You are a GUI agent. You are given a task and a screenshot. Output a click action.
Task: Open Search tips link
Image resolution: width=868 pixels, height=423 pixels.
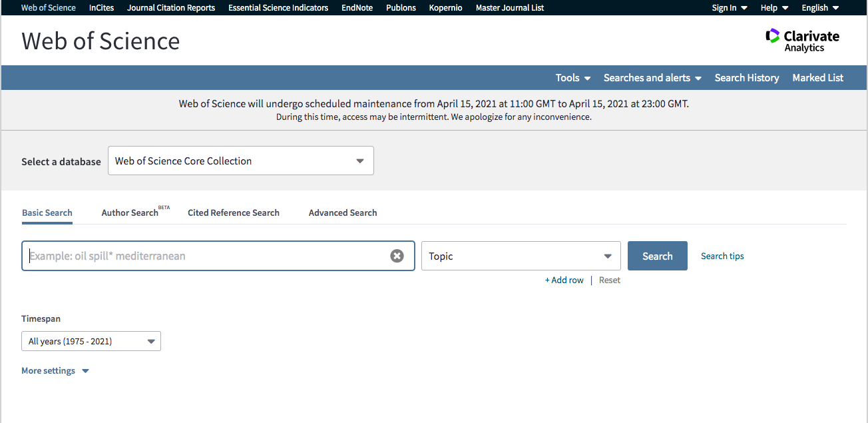(722, 256)
